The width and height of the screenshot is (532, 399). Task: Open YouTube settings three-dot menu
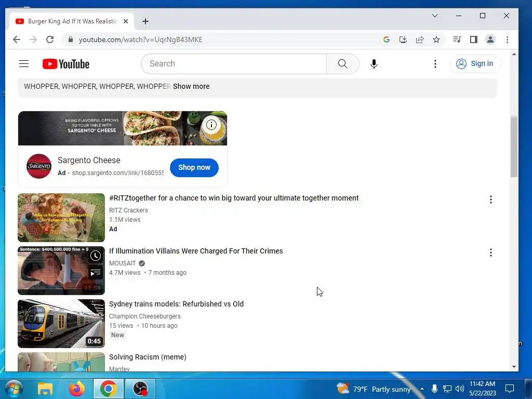click(x=435, y=64)
